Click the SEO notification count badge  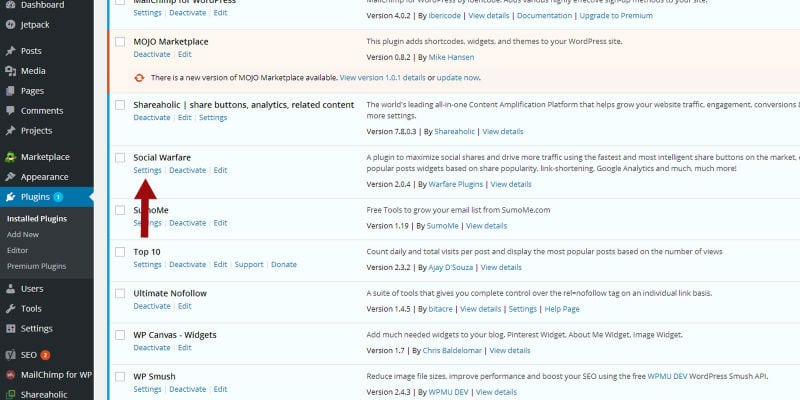tap(45, 355)
